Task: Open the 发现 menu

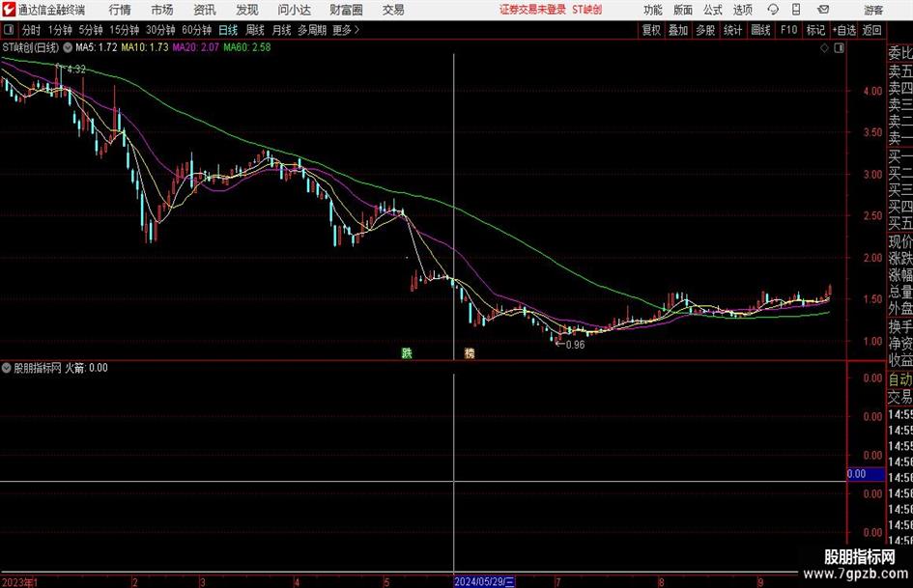Action: click(x=247, y=10)
